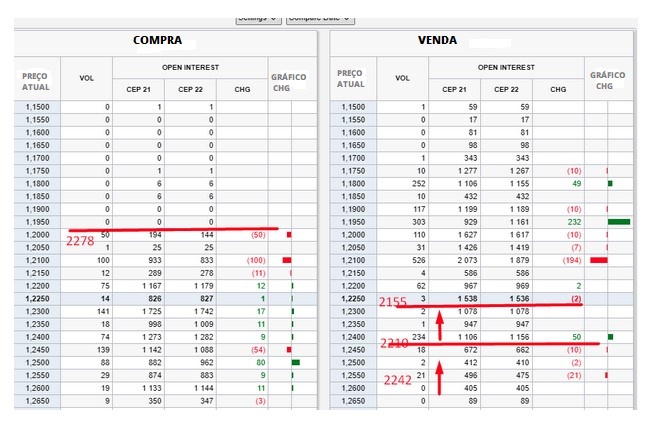Select the COMPRA 'PREÇO ATUAL' column header
Image resolution: width=653 pixels, height=432 pixels.
click(36, 82)
